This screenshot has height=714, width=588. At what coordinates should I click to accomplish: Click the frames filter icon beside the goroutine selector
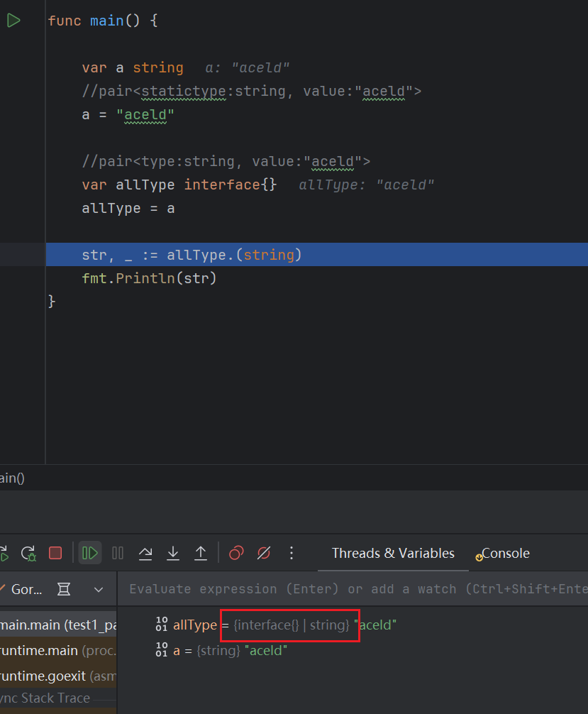(64, 589)
